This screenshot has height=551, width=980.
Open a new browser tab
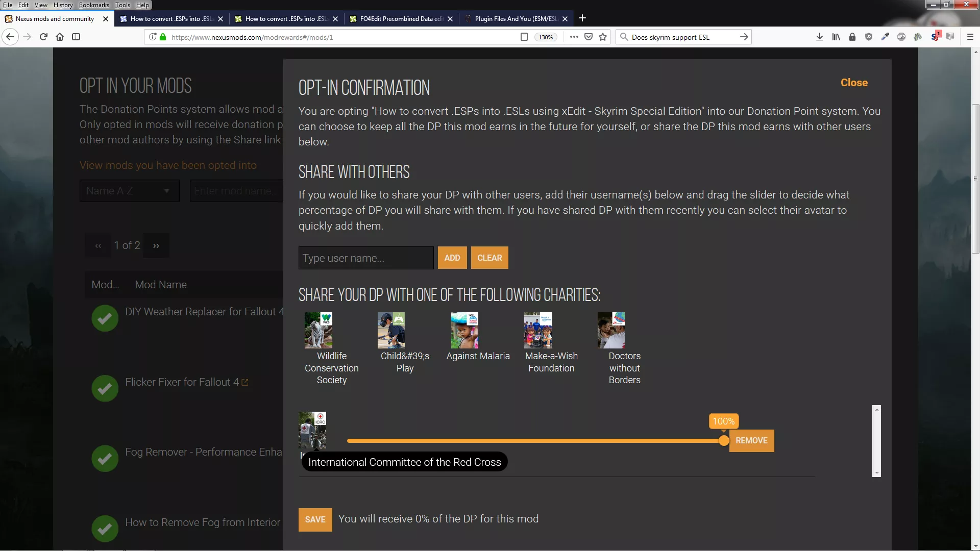coord(582,18)
